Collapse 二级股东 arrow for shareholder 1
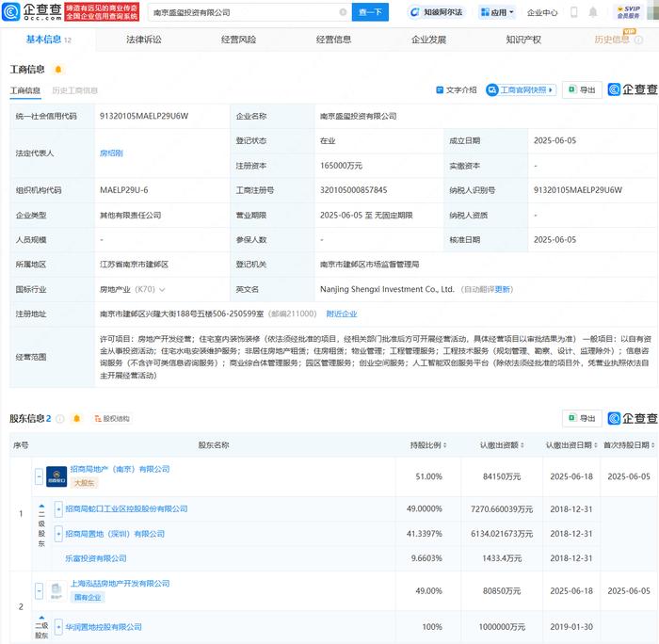Viewport: 659px width, 644px height. coord(41,505)
